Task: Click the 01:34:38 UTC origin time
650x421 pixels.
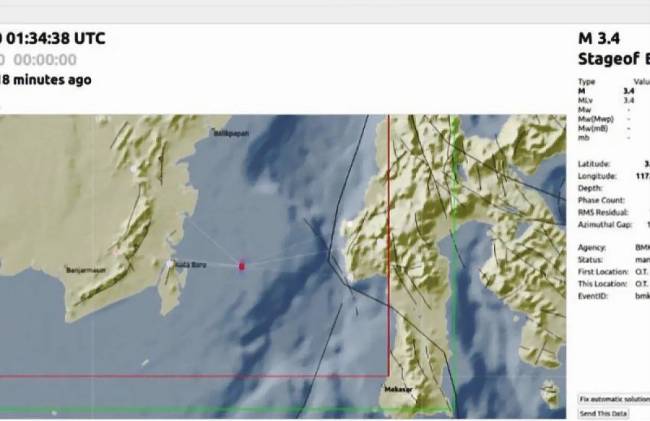Action: tap(56, 38)
